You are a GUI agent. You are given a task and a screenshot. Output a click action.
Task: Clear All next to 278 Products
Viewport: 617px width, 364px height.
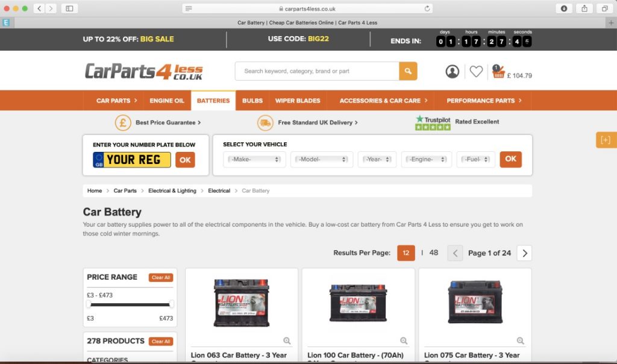(161, 341)
